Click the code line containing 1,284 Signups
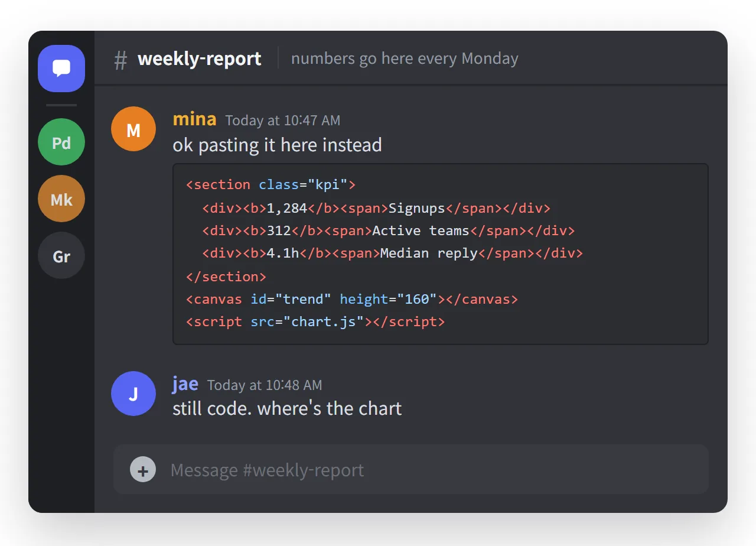 pos(376,208)
